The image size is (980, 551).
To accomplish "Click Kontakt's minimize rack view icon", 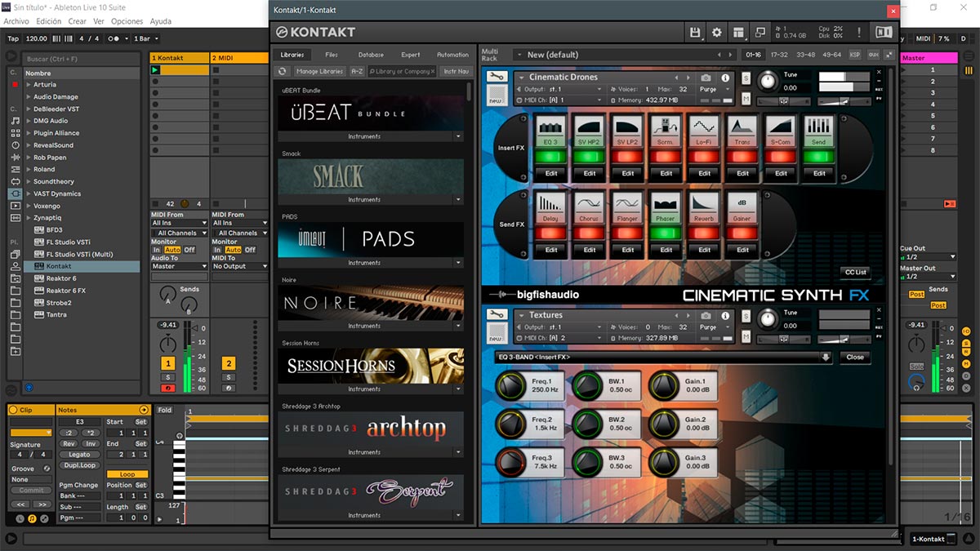I will [760, 32].
